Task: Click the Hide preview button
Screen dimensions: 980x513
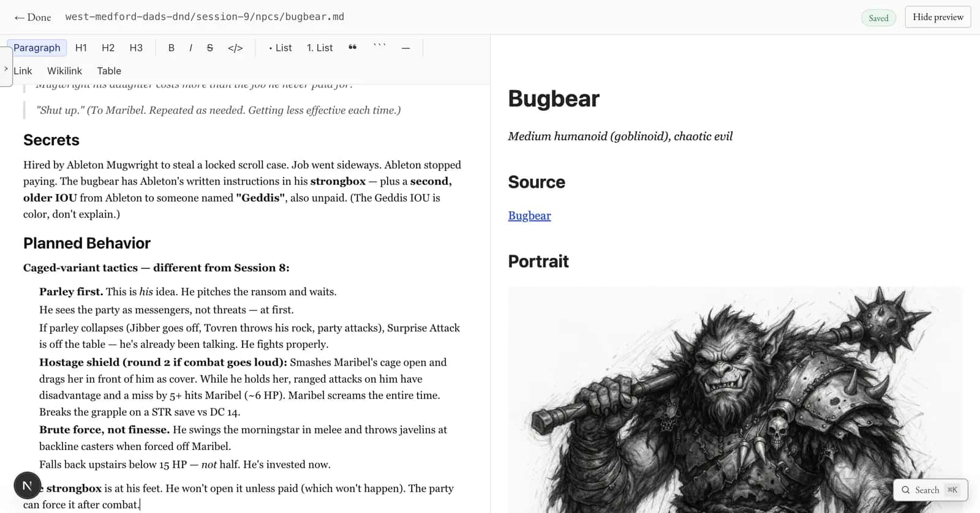Action: (938, 17)
